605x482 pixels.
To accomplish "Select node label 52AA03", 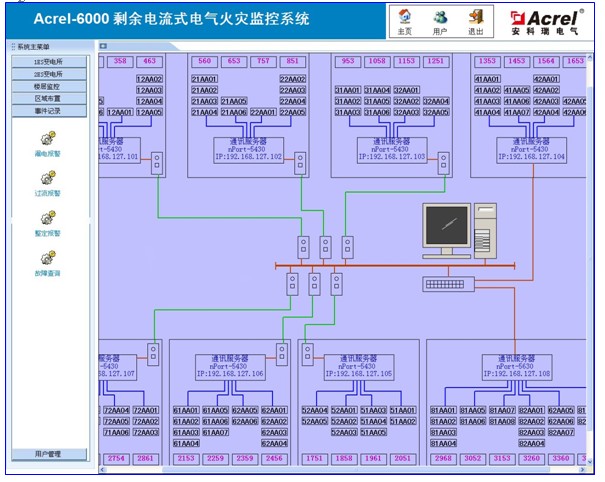I will click(x=344, y=433).
